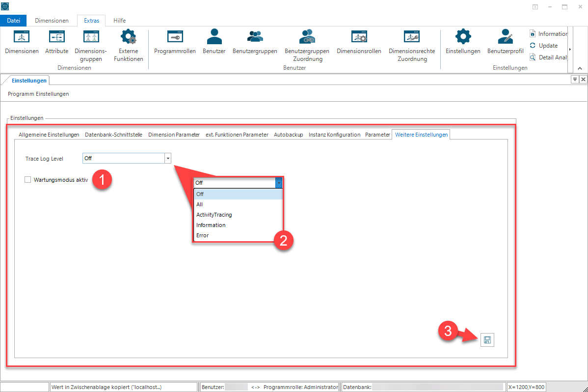Select Information in the dropdown list
588x392 pixels.
pyautogui.click(x=238, y=225)
